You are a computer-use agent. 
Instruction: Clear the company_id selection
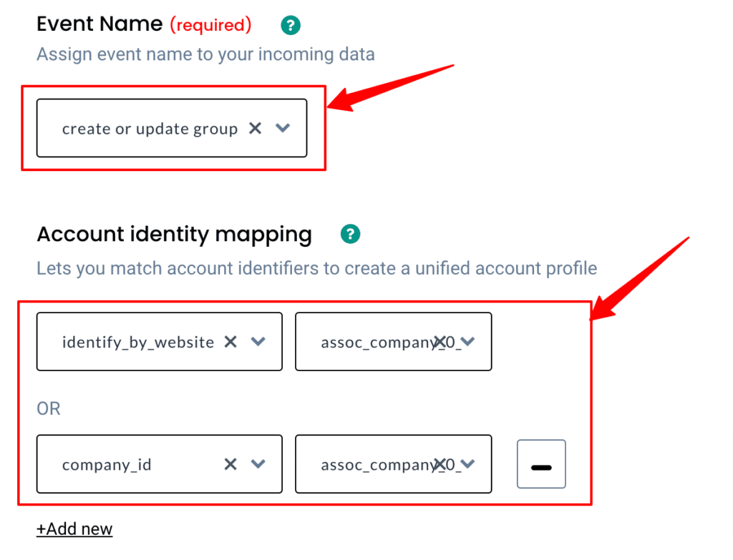[230, 464]
